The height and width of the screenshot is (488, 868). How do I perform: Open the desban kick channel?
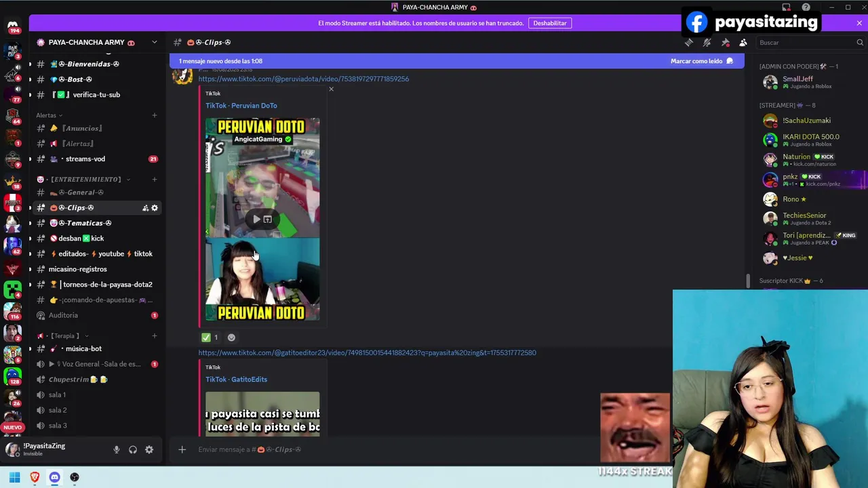click(x=96, y=239)
